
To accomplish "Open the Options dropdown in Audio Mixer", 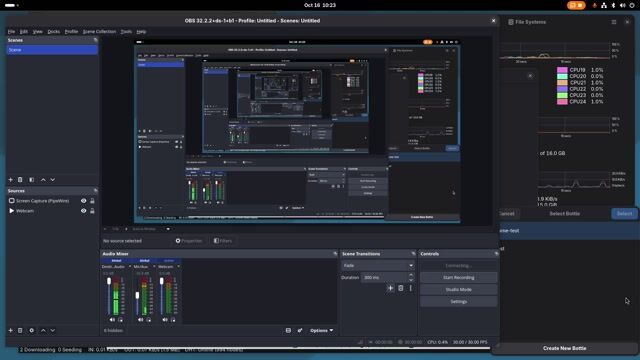I will click(x=321, y=330).
